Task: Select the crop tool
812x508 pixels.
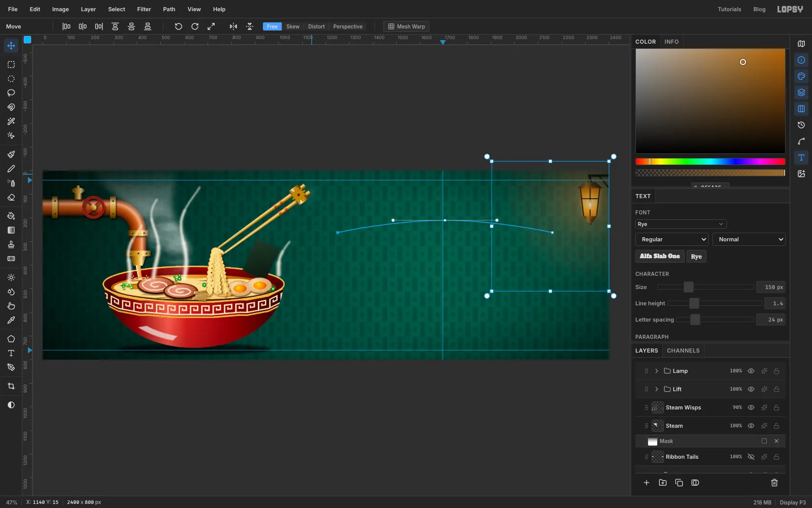Action: [11, 386]
